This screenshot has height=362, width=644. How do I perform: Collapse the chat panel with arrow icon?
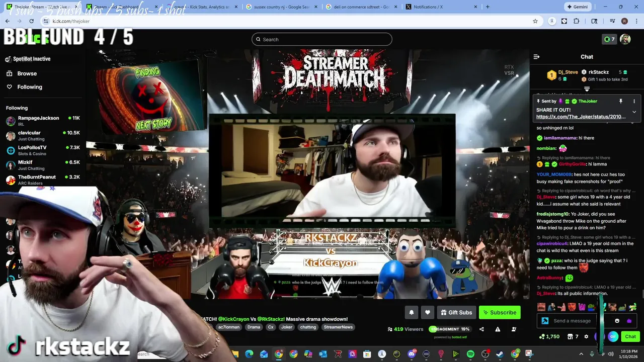click(x=536, y=57)
